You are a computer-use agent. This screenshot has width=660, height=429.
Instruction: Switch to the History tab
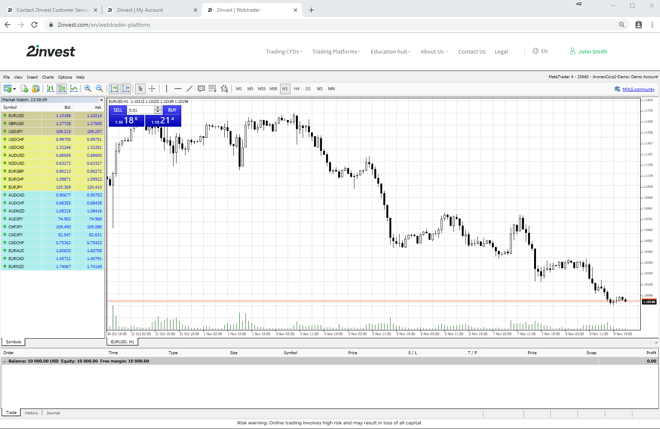tap(31, 413)
